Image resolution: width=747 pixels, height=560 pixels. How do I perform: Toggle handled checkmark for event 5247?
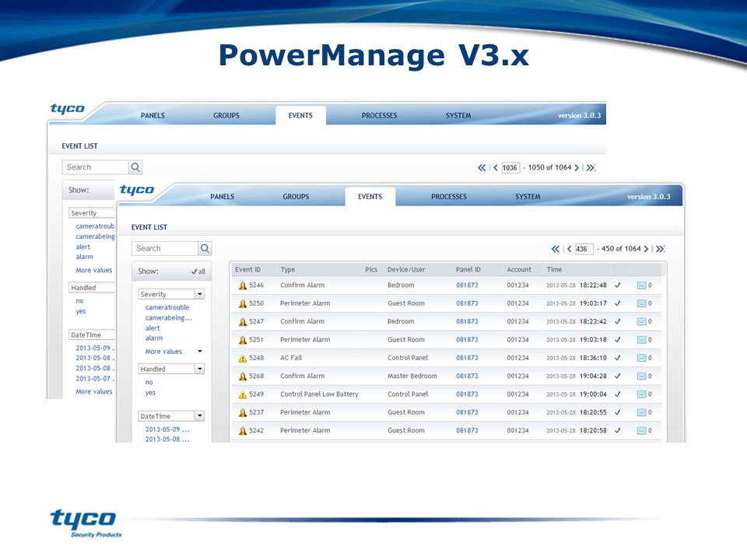click(x=617, y=321)
